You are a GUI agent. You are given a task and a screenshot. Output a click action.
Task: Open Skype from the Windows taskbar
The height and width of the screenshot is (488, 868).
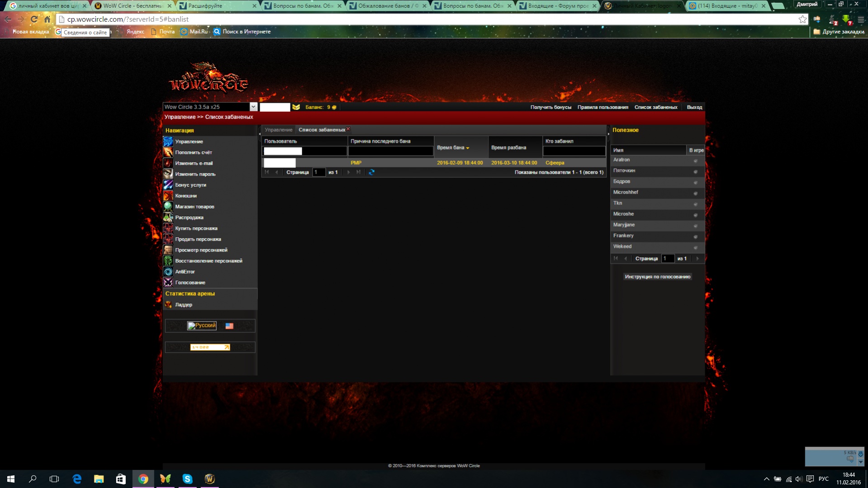tap(187, 479)
